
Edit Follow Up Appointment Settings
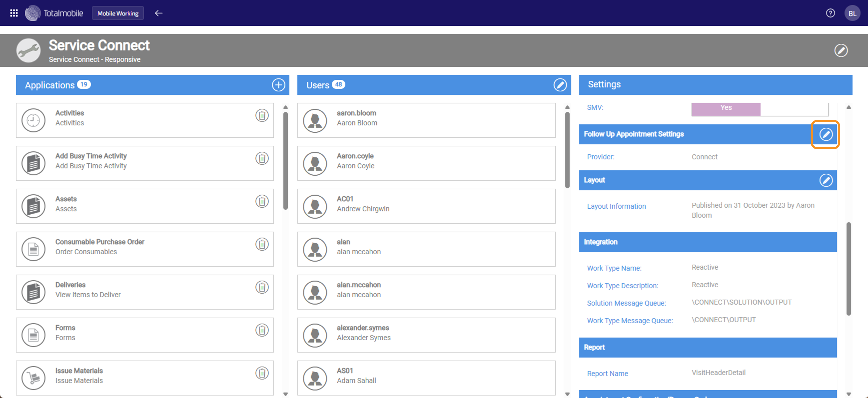coord(825,134)
